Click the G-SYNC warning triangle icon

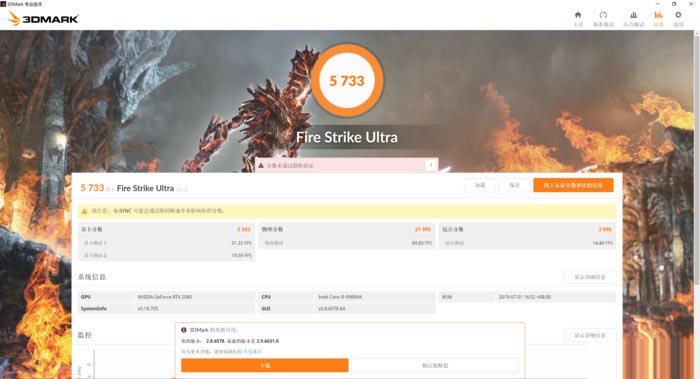pos(84,211)
